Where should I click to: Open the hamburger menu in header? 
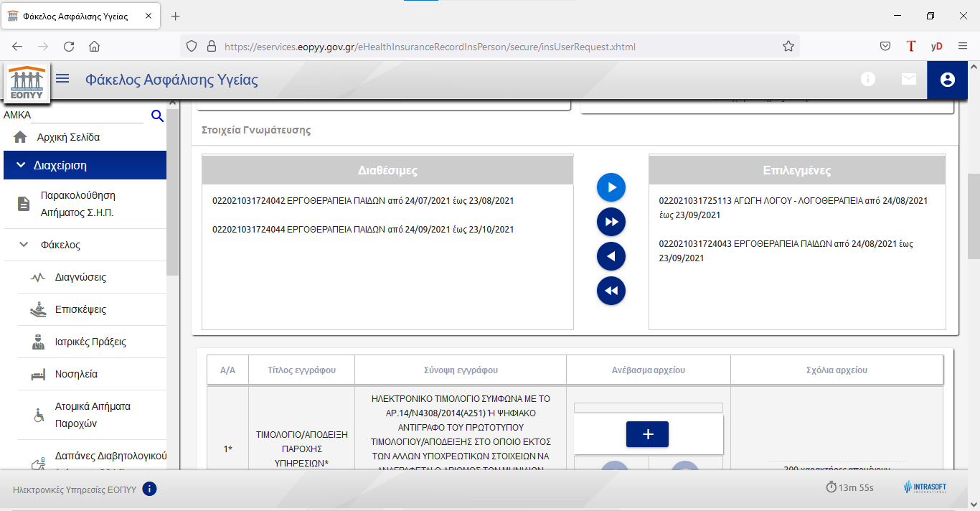tap(62, 79)
